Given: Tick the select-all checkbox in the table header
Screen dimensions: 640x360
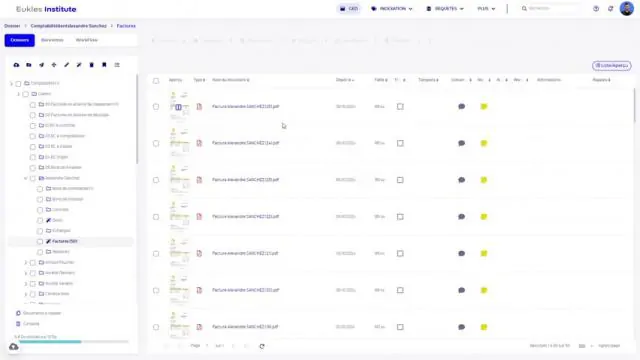Looking at the screenshot, I should pos(156,80).
